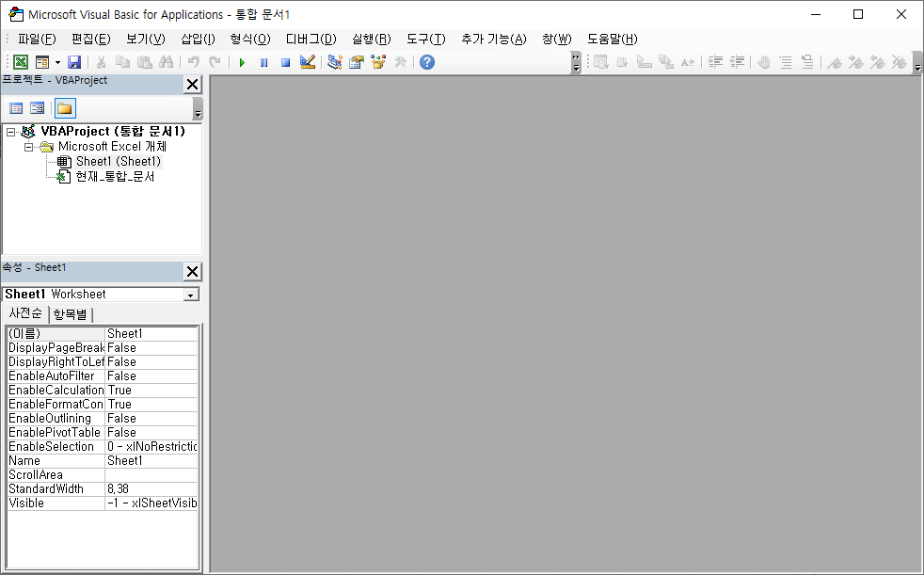Select the Visible property row value
The height and width of the screenshot is (575, 924).
point(151,503)
